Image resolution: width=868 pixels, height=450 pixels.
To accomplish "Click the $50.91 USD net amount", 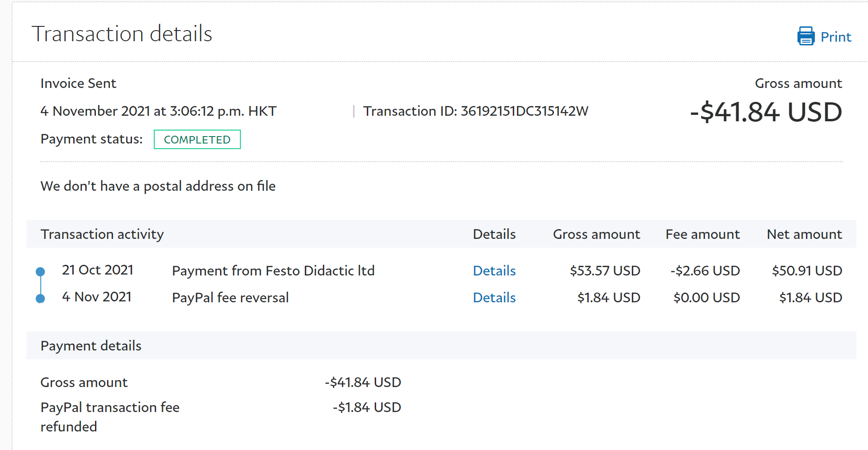I will (x=807, y=271).
